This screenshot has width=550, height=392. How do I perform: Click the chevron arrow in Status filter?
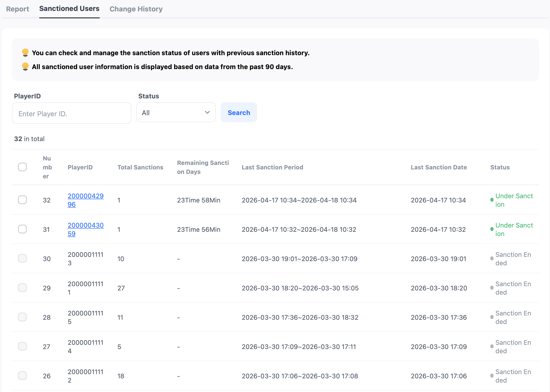click(207, 113)
